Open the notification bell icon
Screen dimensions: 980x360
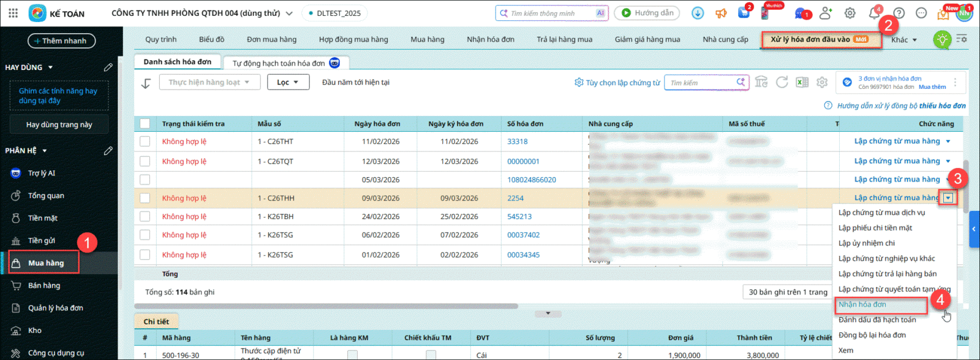pyautogui.click(x=875, y=13)
